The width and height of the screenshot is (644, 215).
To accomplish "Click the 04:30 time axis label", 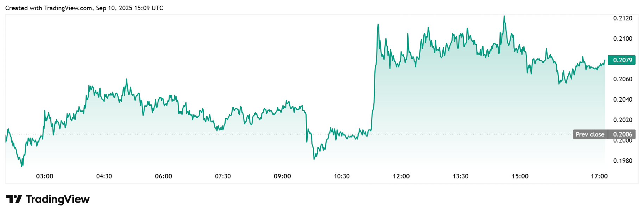I will tap(104, 176).
